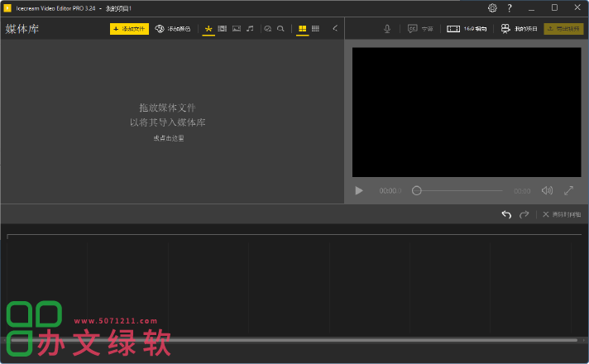Click the 添加颜色 add color palette button
The height and width of the screenshot is (364, 589).
(173, 29)
